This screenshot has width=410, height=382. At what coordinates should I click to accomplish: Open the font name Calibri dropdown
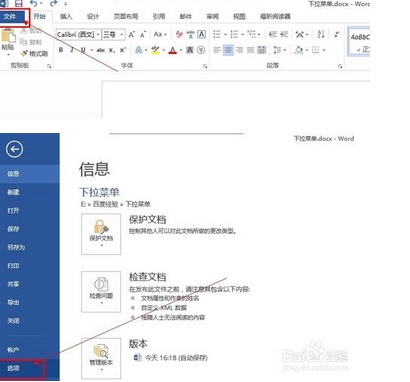(x=98, y=34)
